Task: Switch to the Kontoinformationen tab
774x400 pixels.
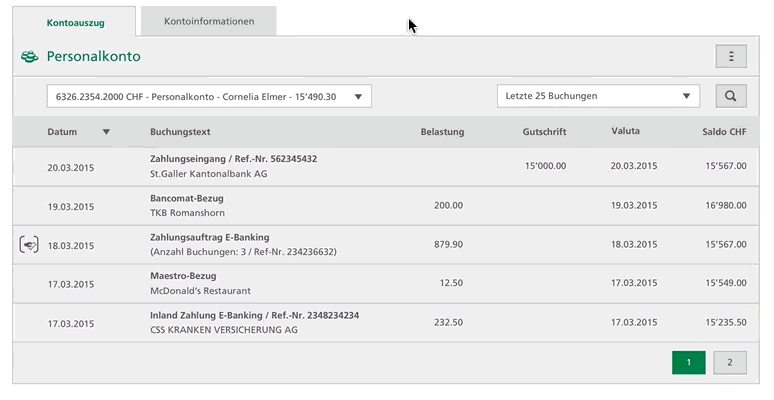Action: click(208, 21)
